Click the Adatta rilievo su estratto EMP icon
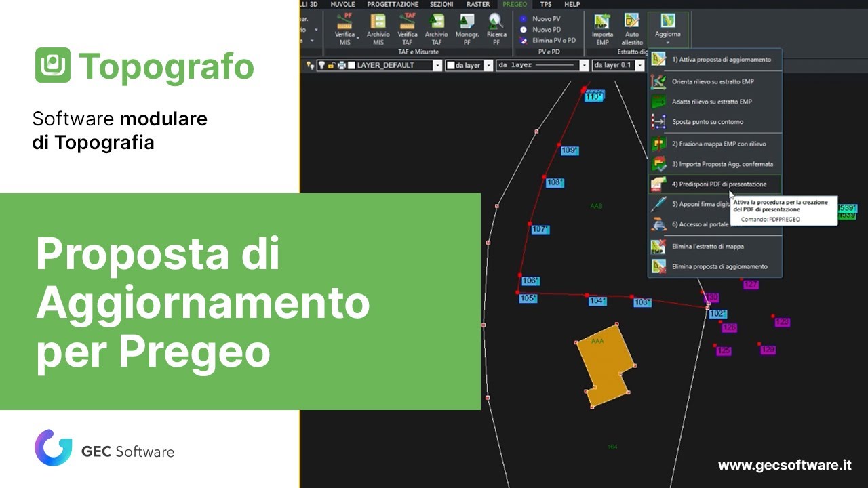The width and height of the screenshot is (868, 488). click(x=658, y=102)
